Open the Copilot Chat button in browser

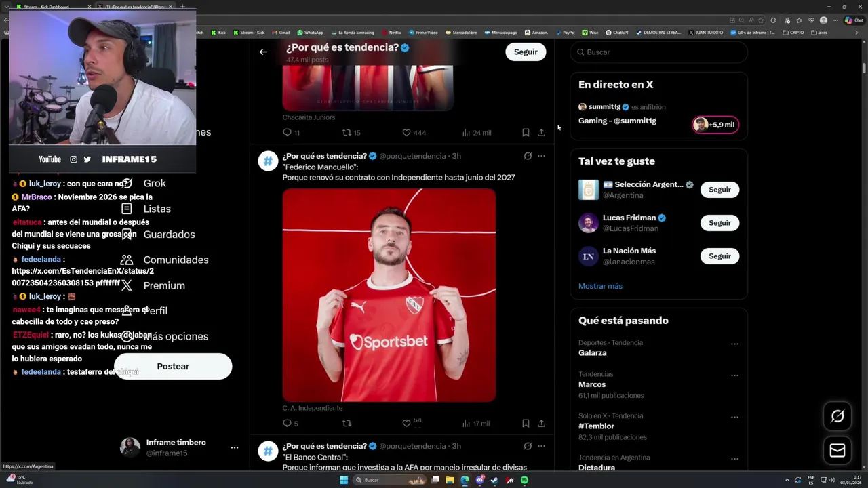(x=854, y=20)
